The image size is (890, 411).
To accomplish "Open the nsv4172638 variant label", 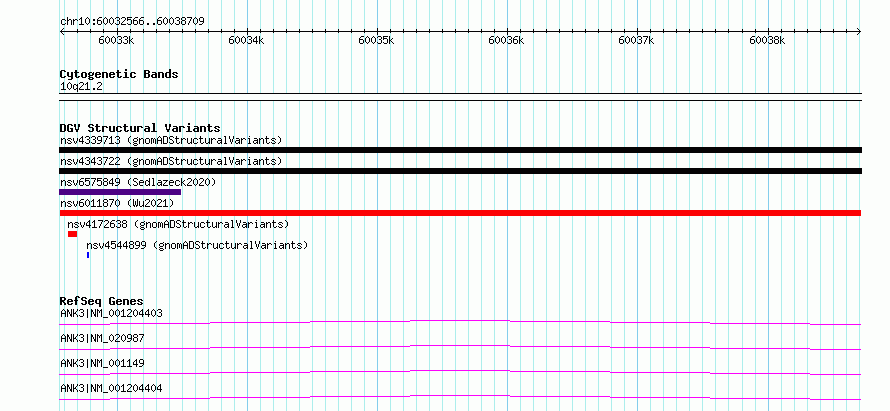I will pos(178,224).
